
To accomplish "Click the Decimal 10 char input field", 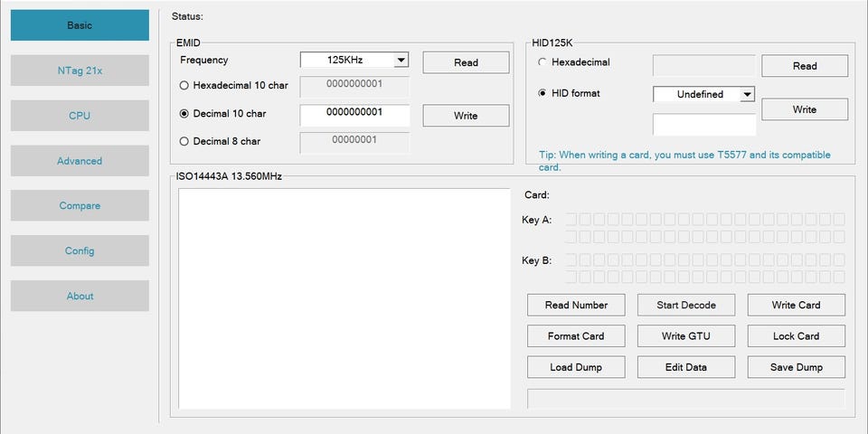I will (354, 114).
